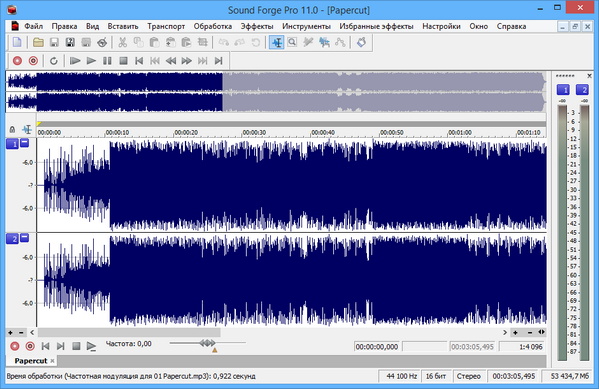Screen dimensions: 599x389
Task: Click the Save As floppy icon
Action: tap(70, 42)
